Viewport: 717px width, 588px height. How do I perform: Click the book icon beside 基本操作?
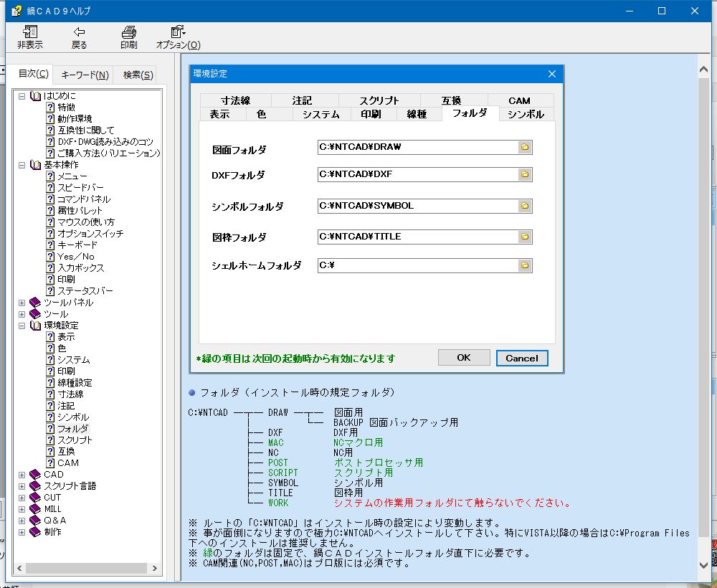pos(35,165)
